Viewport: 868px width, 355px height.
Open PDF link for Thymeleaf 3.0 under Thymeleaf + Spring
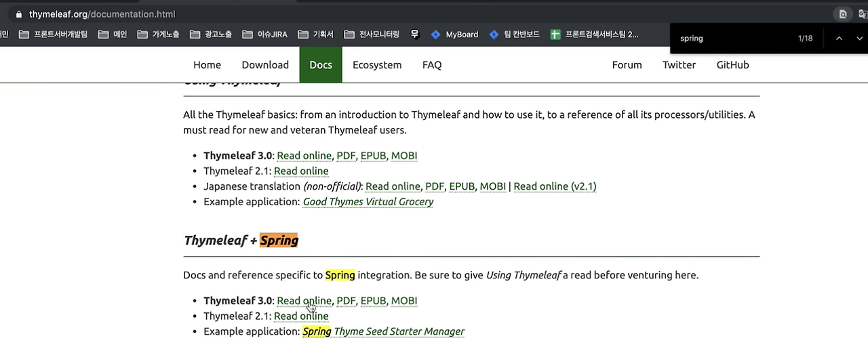pos(346,301)
